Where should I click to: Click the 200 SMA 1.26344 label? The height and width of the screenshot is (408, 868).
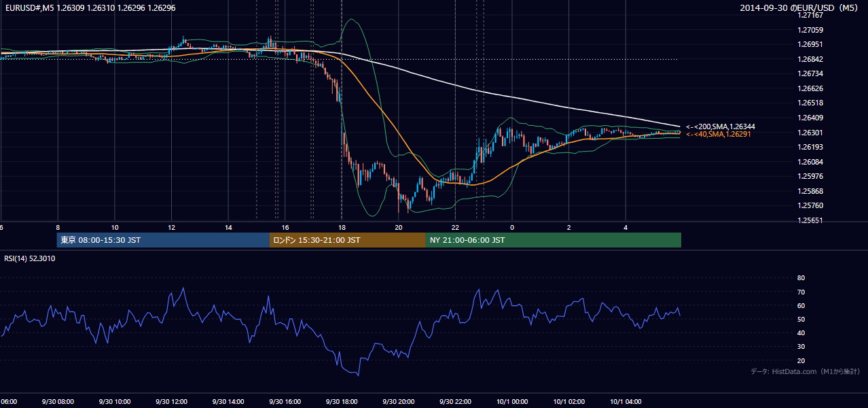click(721, 126)
